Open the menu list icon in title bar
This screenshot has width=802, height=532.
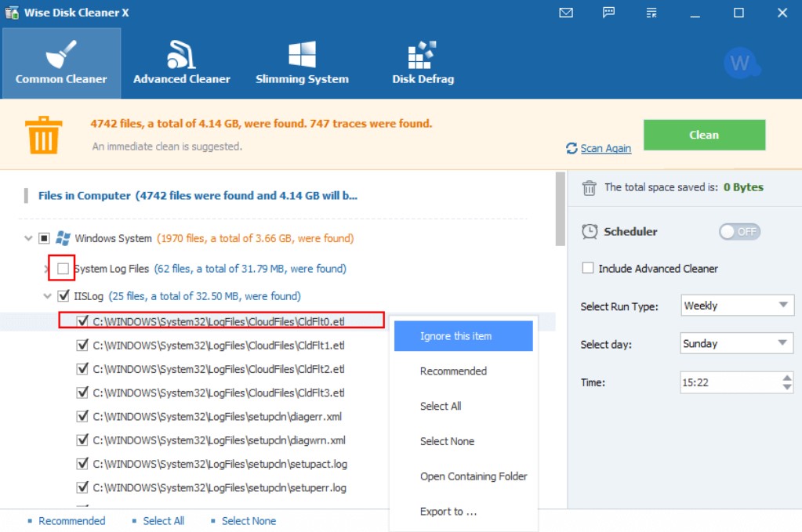651,13
